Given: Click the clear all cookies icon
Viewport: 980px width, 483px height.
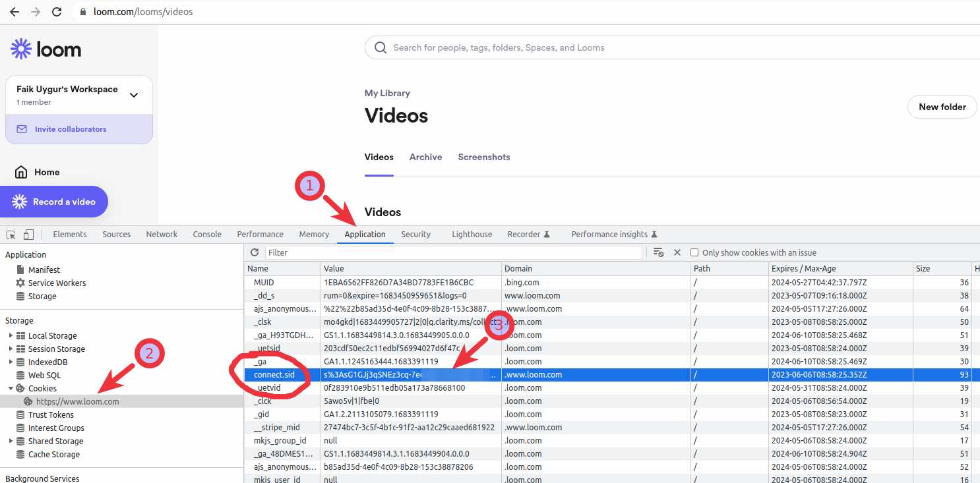Looking at the screenshot, I should coord(658,252).
